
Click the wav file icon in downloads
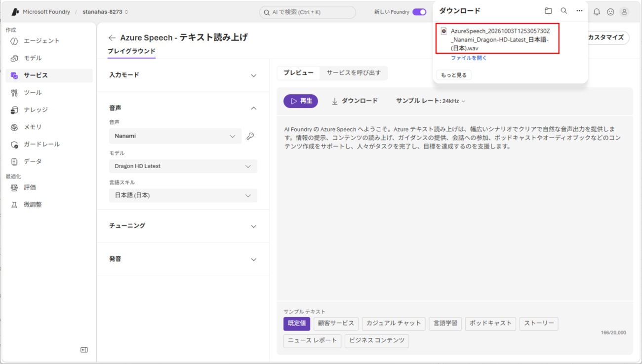point(443,31)
